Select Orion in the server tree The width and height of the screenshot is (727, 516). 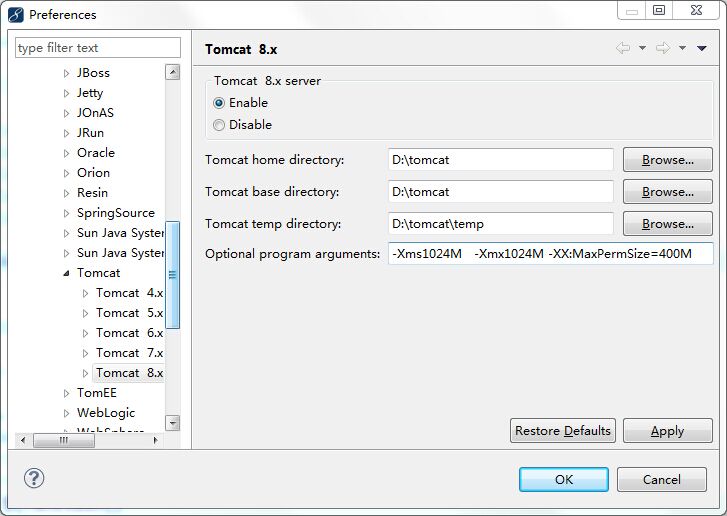[93, 172]
